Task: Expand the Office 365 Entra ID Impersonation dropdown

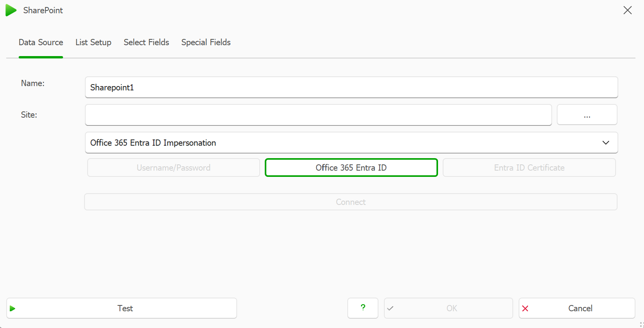Action: point(351,143)
